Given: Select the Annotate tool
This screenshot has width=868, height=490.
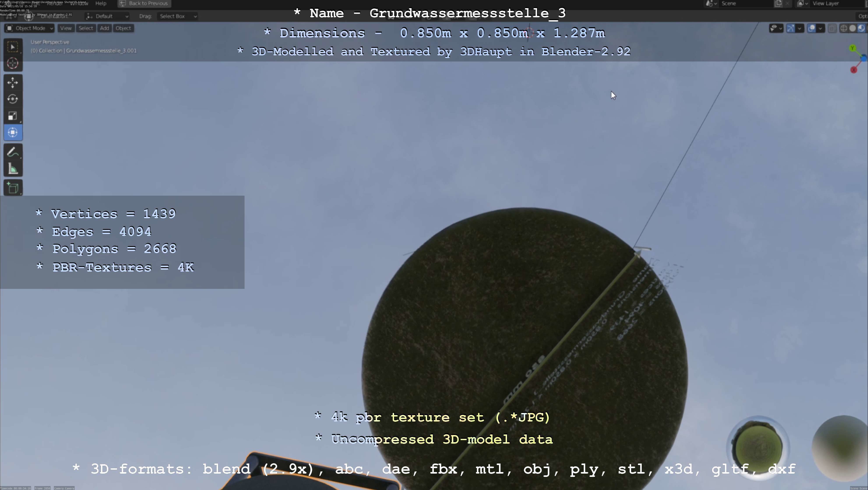Looking at the screenshot, I should pos(13,152).
